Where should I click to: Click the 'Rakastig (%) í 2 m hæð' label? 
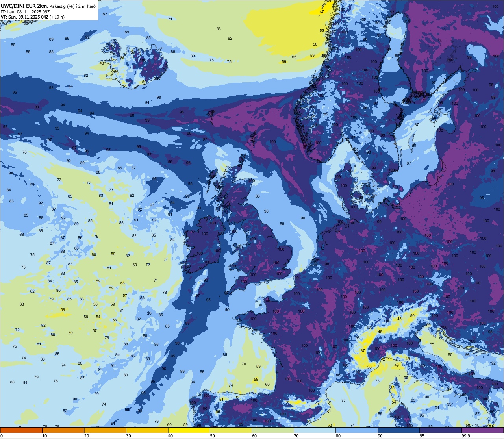pos(72,6)
